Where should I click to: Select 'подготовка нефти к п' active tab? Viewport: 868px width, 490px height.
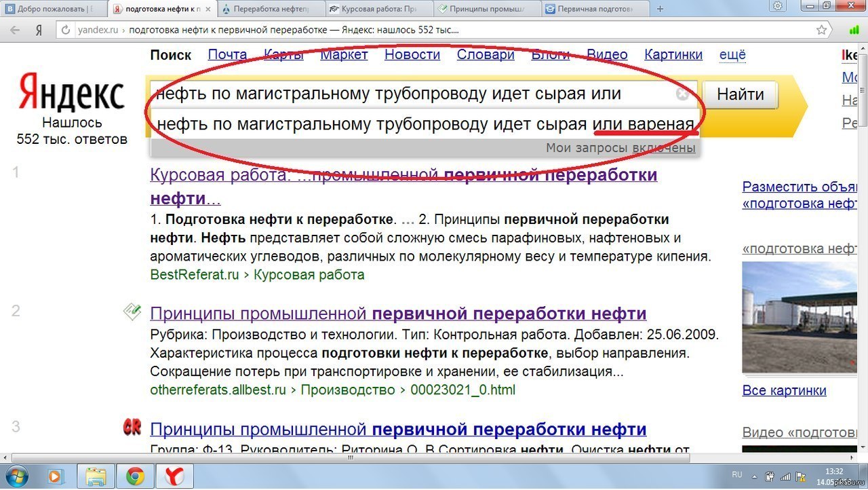[163, 10]
